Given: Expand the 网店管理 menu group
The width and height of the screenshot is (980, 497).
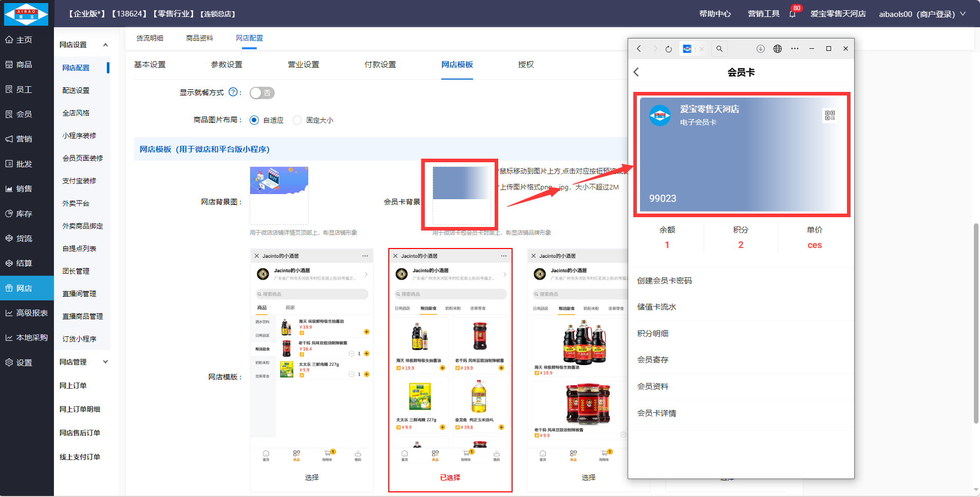Looking at the screenshot, I should coord(105,362).
